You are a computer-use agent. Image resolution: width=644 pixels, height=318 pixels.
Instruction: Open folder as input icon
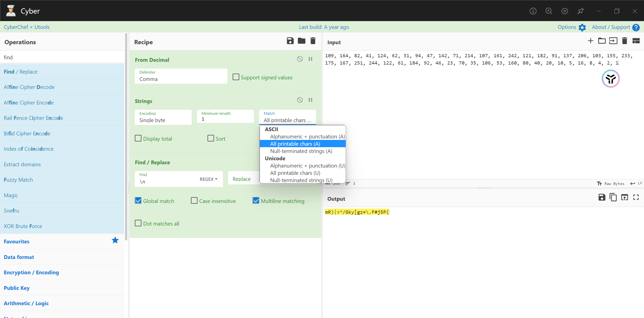point(602,41)
